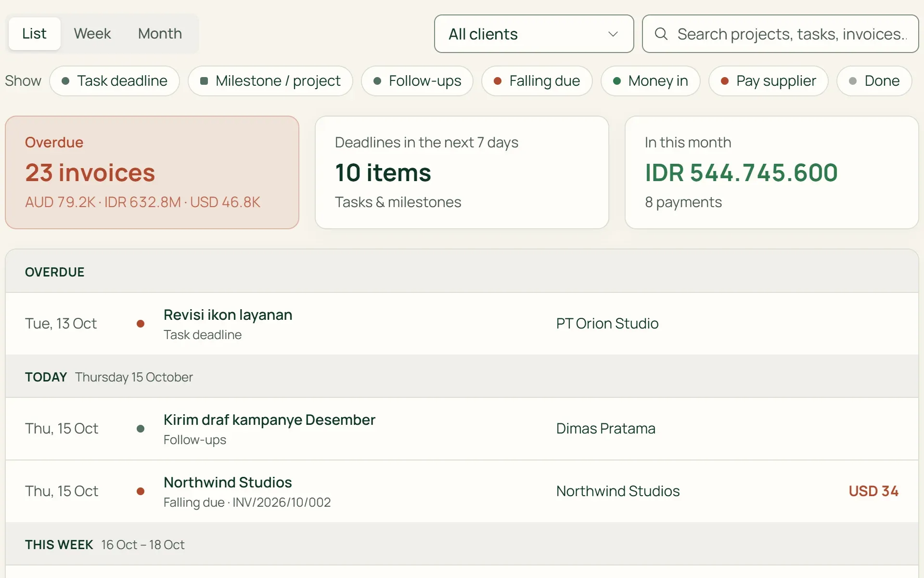Click the USD 34 amount

point(873,491)
